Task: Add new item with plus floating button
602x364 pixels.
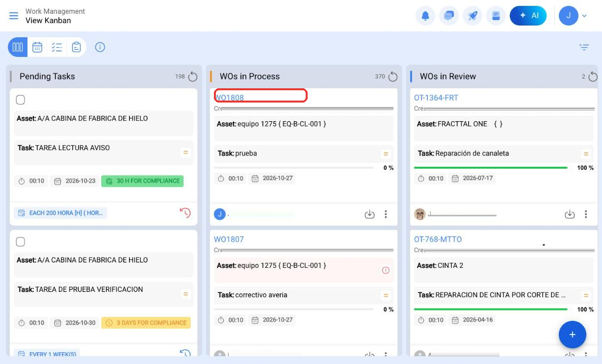Action: tap(572, 335)
